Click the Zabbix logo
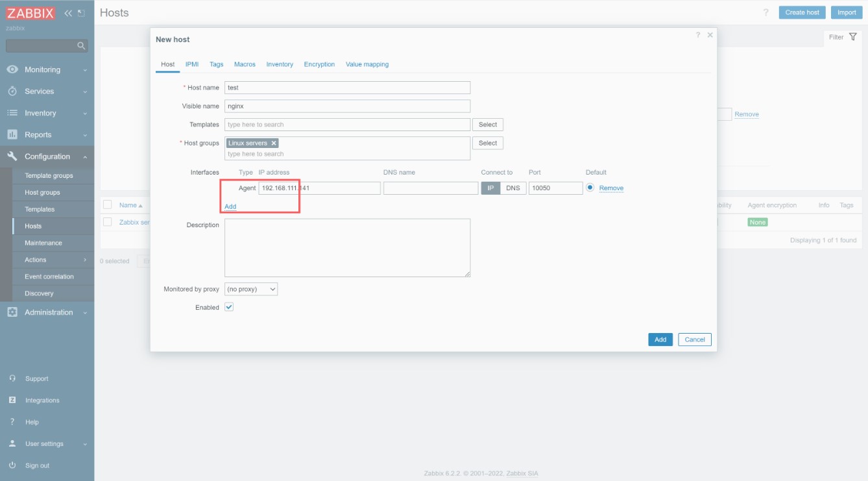Viewport: 868px width, 481px height. [x=31, y=13]
